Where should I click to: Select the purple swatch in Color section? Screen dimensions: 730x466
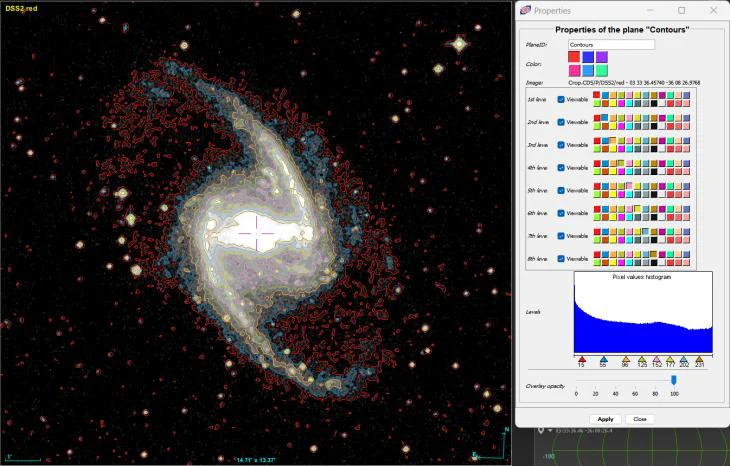click(x=602, y=56)
